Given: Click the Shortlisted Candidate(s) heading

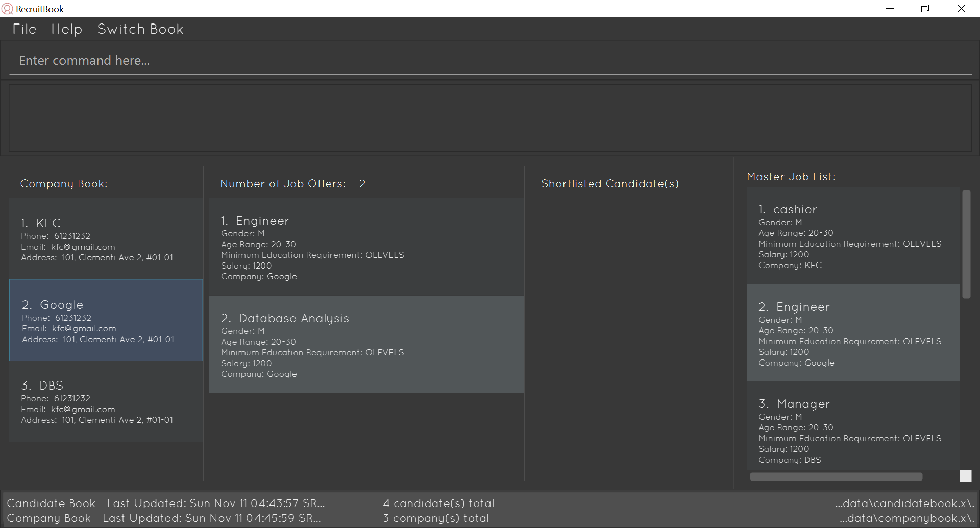Looking at the screenshot, I should 610,184.
